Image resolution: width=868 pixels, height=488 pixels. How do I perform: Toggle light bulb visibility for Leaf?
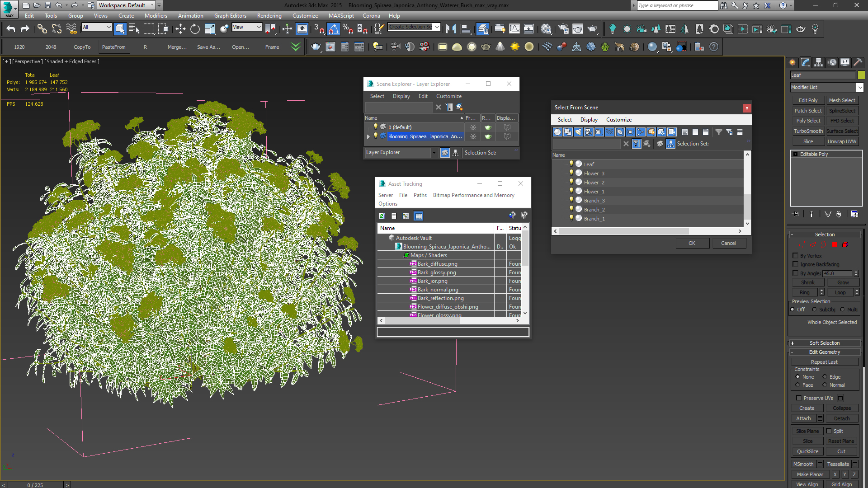click(571, 164)
